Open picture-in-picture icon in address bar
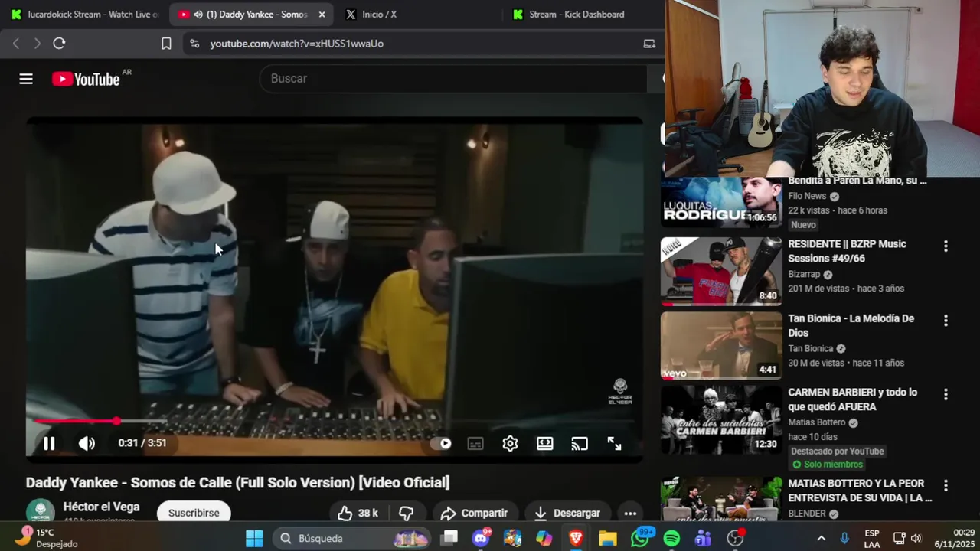This screenshot has width=980, height=551. pos(649,44)
